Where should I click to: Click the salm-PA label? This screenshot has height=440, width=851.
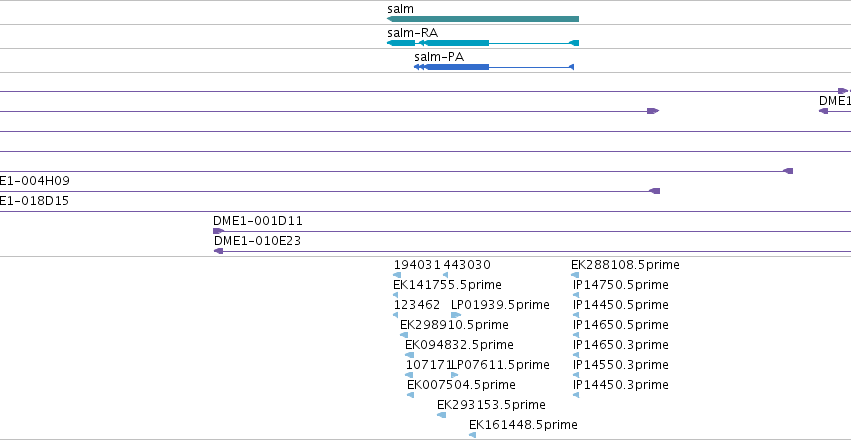pos(439,56)
